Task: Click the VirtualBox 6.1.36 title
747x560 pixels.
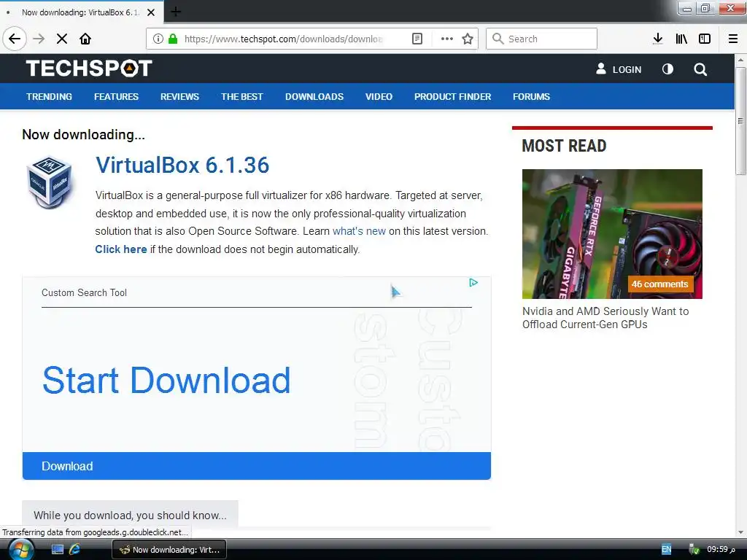Action: pyautogui.click(x=182, y=166)
